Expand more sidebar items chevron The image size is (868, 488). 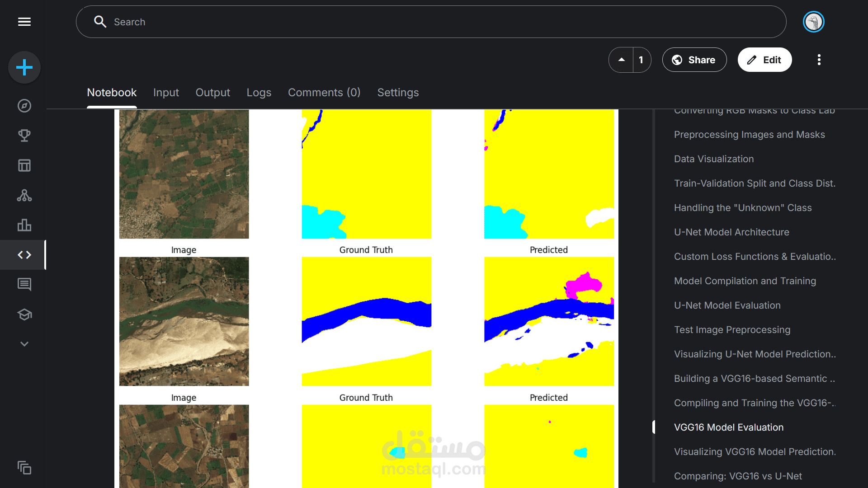pos(24,344)
